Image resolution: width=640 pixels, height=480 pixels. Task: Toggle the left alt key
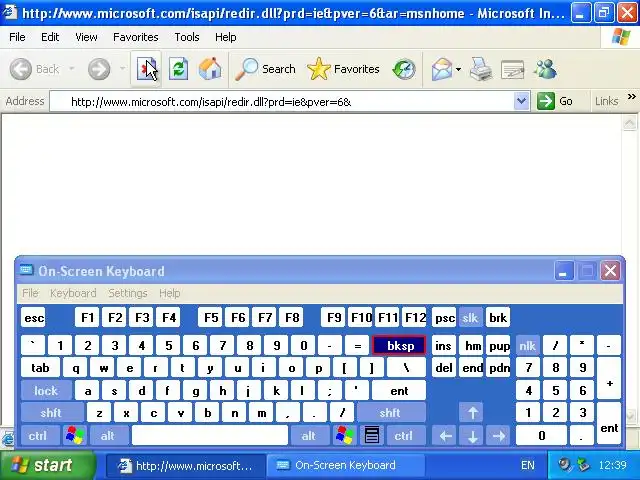click(x=109, y=436)
